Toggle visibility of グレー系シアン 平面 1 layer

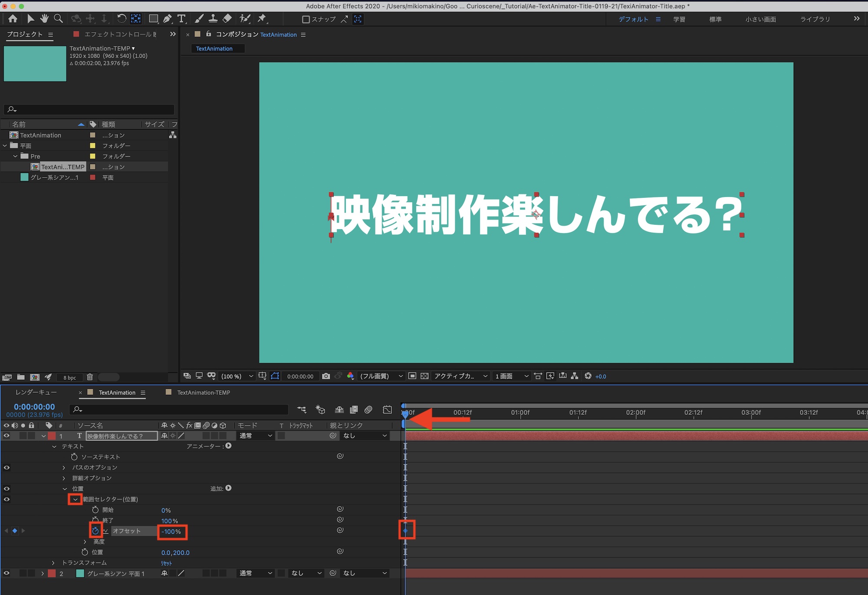pyautogui.click(x=7, y=573)
